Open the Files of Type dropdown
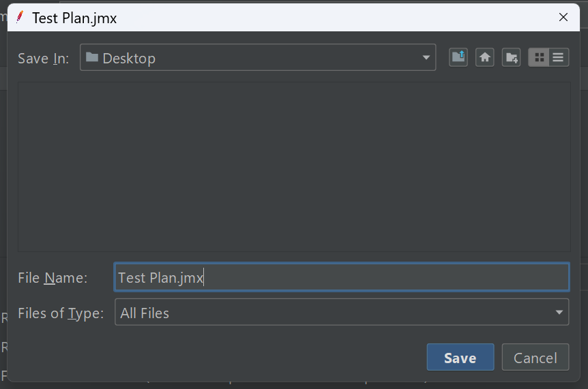 (x=342, y=312)
